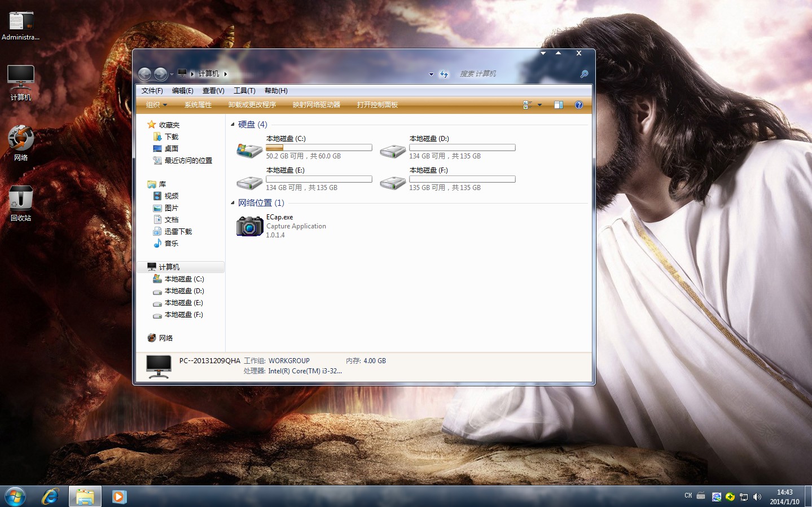Click the 映射网络驱动器 toolbar button

coord(317,105)
